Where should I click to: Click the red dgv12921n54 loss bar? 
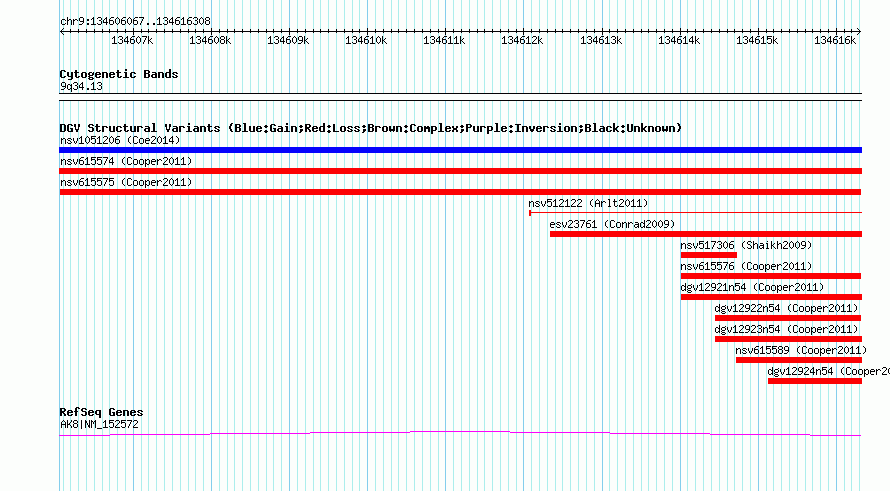click(771, 297)
